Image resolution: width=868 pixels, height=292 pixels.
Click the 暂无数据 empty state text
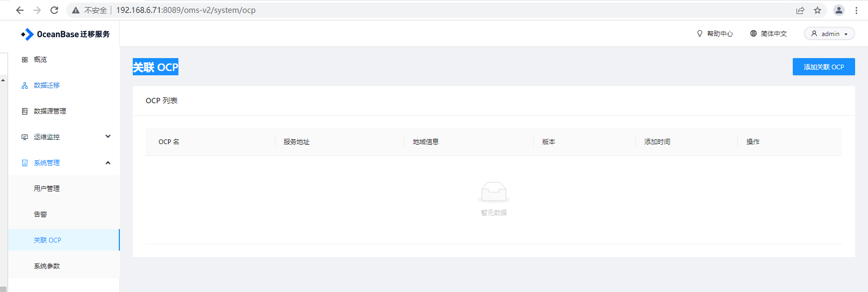(x=494, y=213)
